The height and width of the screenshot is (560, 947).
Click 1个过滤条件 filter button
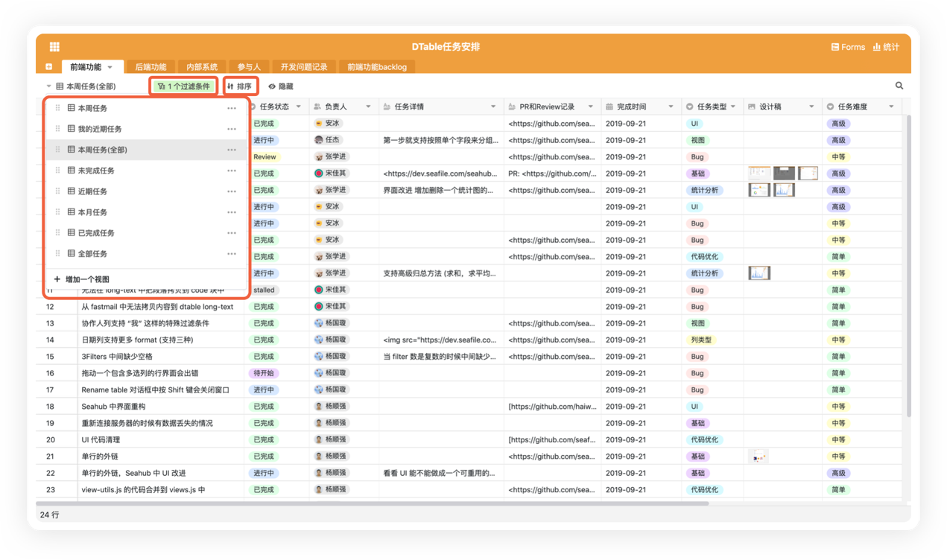pyautogui.click(x=184, y=86)
